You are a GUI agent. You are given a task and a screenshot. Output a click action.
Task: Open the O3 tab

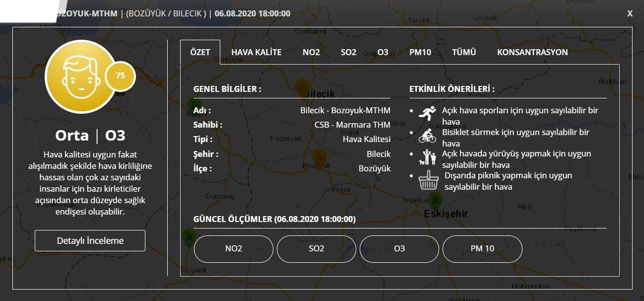pyautogui.click(x=383, y=52)
